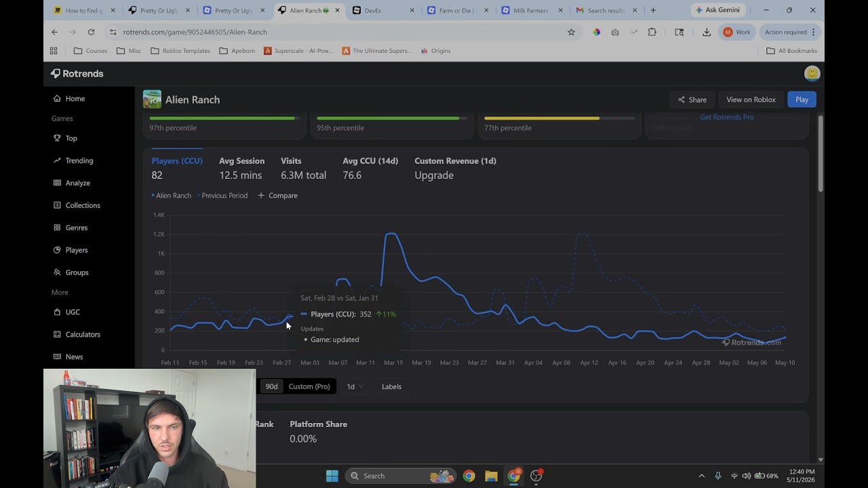Screen dimensions: 868x488
Task: Click the Share button
Action: click(x=692, y=100)
